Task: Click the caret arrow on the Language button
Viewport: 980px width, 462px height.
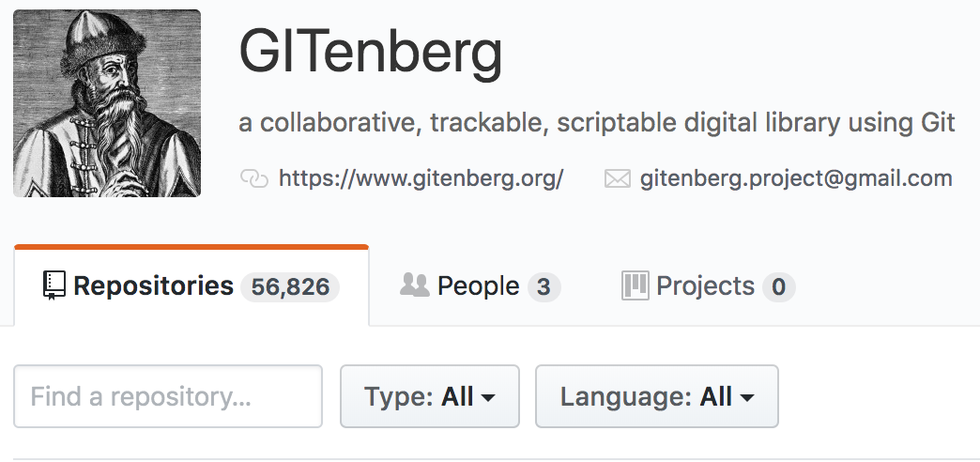Action: pos(747,398)
